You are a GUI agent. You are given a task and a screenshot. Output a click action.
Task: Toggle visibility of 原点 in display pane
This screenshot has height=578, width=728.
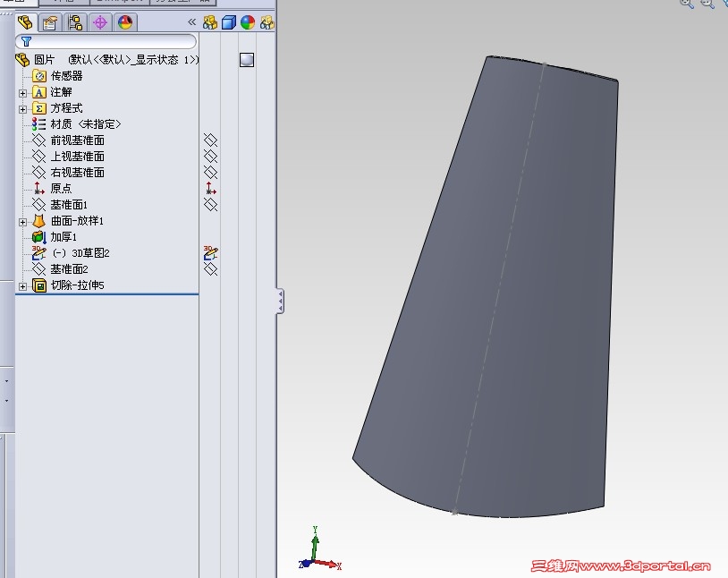tap(211, 188)
